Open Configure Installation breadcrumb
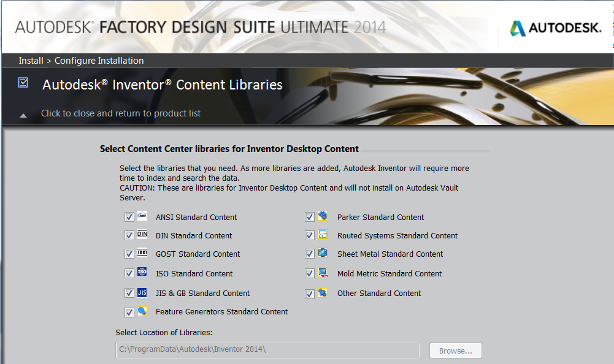Viewport: 614px width, 364px height. point(99,60)
